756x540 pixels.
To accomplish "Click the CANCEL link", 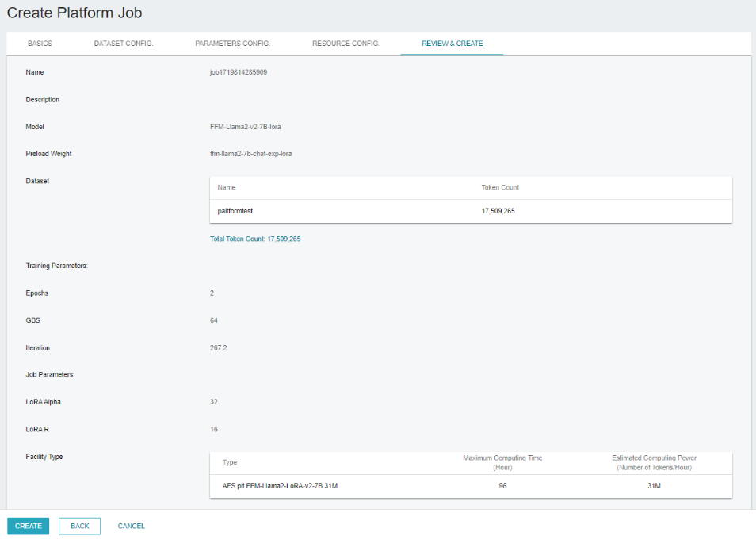I will 131,526.
